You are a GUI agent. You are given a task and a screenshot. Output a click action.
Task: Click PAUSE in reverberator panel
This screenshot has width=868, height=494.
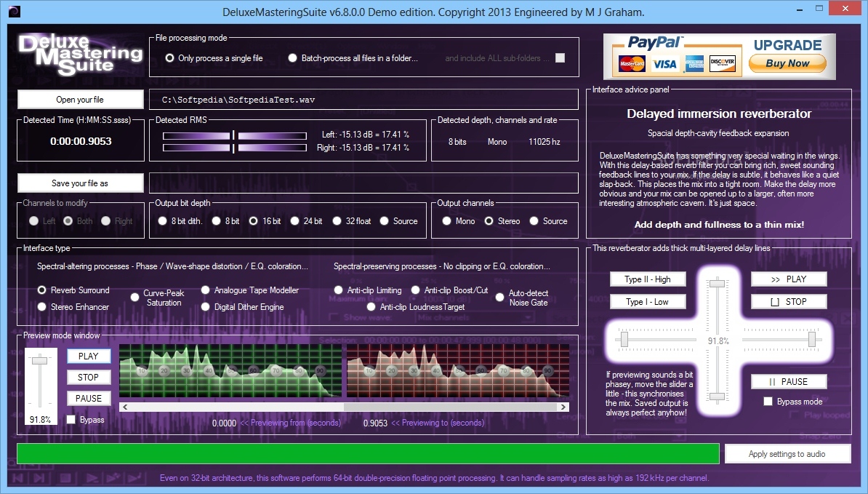[789, 381]
